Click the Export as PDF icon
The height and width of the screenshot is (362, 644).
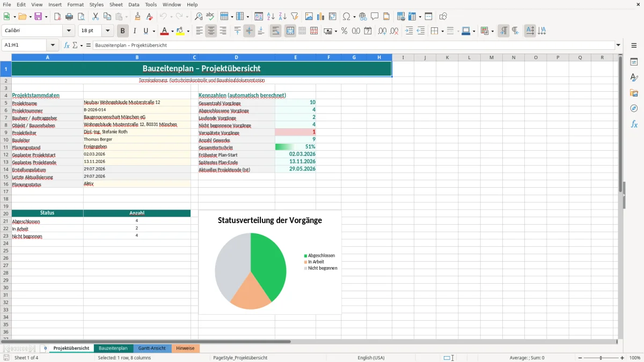(57, 17)
